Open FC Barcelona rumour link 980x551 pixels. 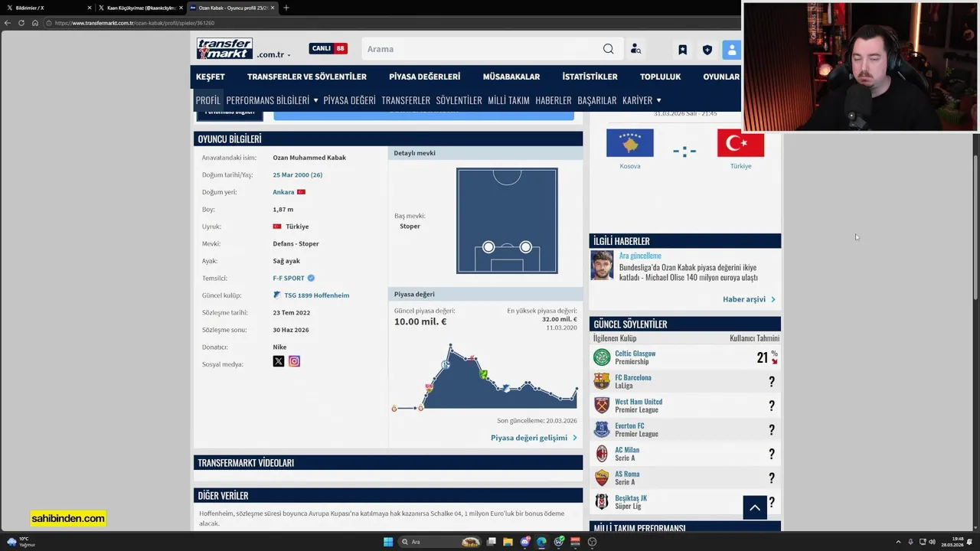(x=633, y=377)
